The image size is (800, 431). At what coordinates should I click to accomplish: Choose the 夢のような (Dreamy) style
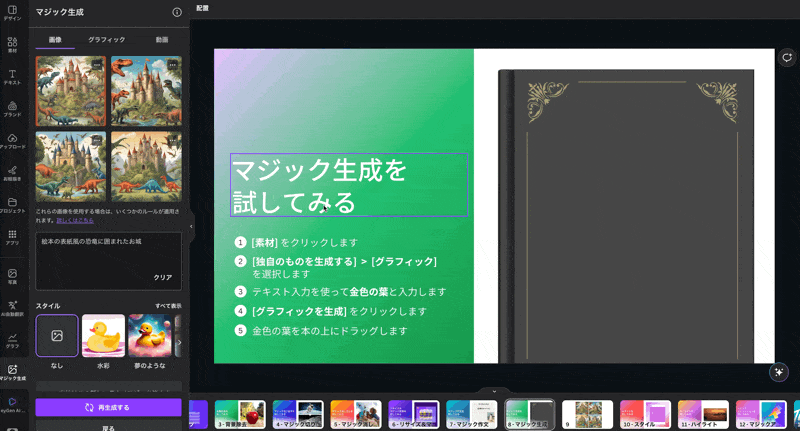pos(149,336)
